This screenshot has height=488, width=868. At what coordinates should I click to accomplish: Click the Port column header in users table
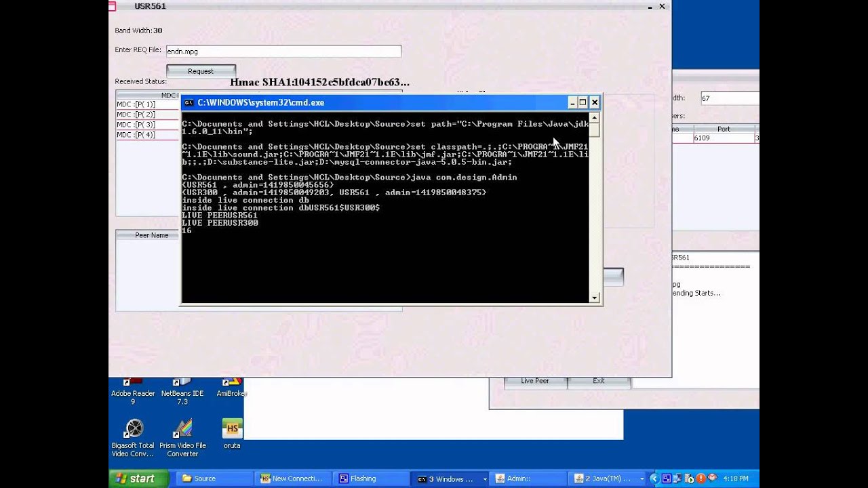724,129
